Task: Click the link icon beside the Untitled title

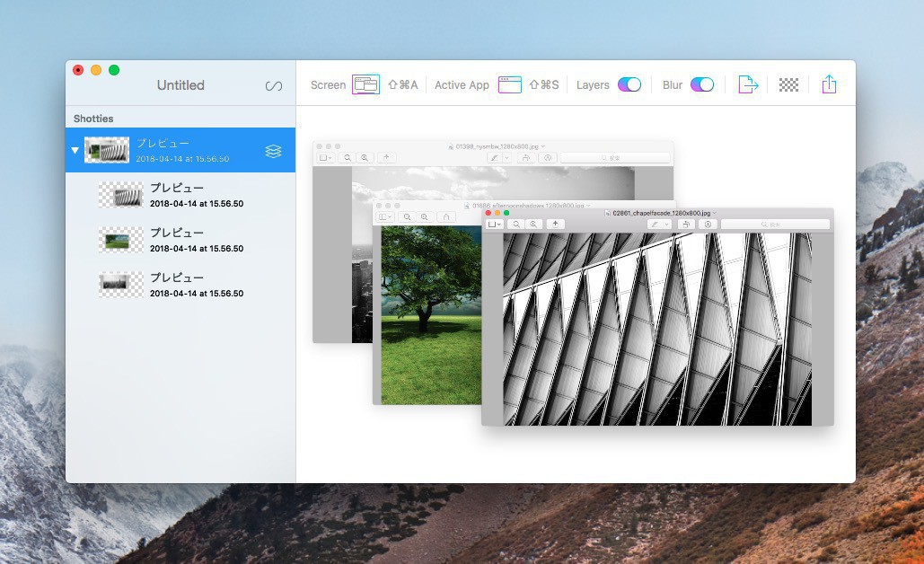Action: pyautogui.click(x=274, y=85)
